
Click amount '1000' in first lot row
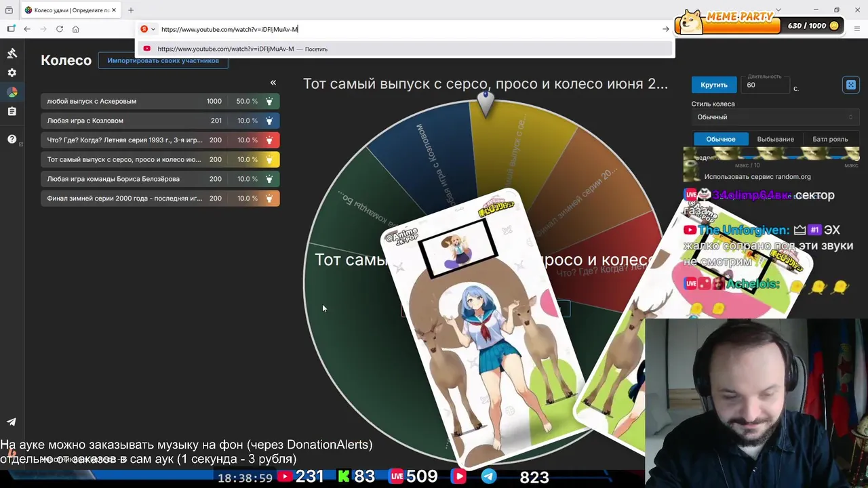click(x=214, y=101)
